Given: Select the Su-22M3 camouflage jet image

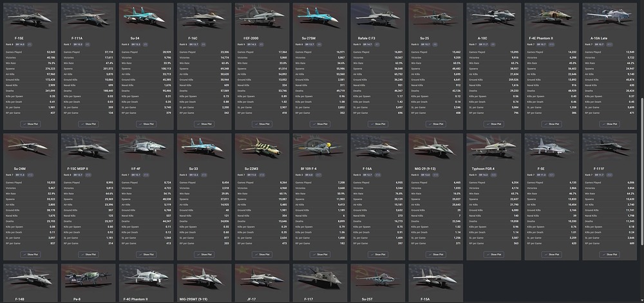Looking at the screenshot, I should click(261, 147).
